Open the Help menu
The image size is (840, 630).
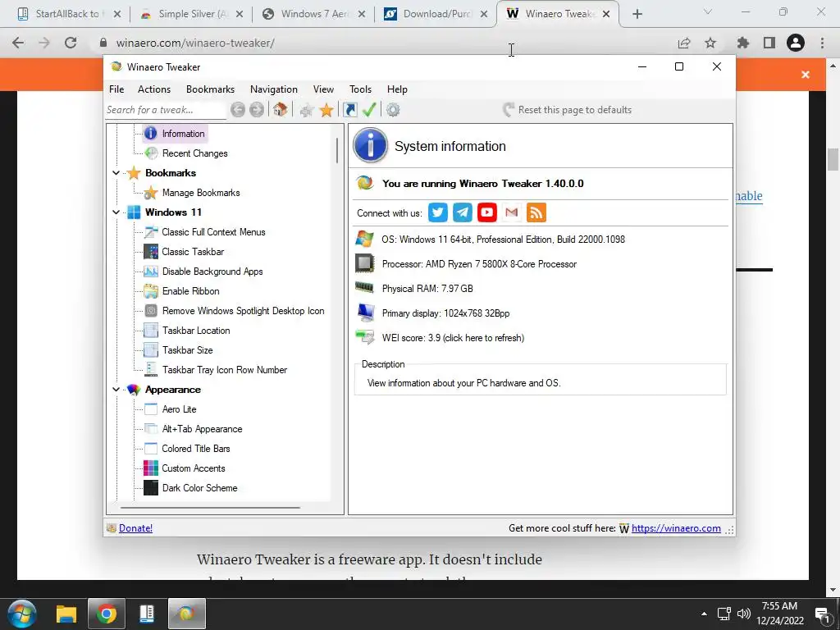[397, 89]
